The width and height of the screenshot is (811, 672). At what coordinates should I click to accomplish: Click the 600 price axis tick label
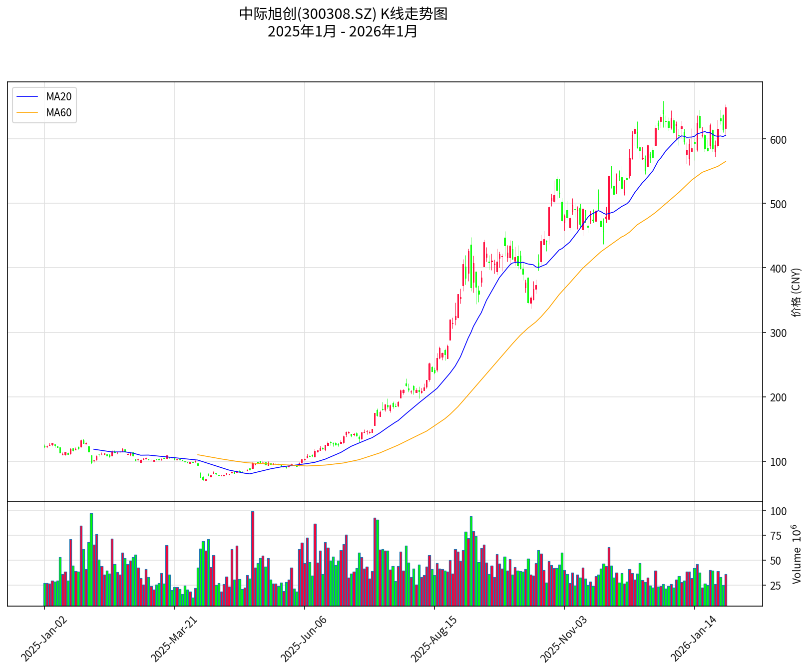click(778, 140)
